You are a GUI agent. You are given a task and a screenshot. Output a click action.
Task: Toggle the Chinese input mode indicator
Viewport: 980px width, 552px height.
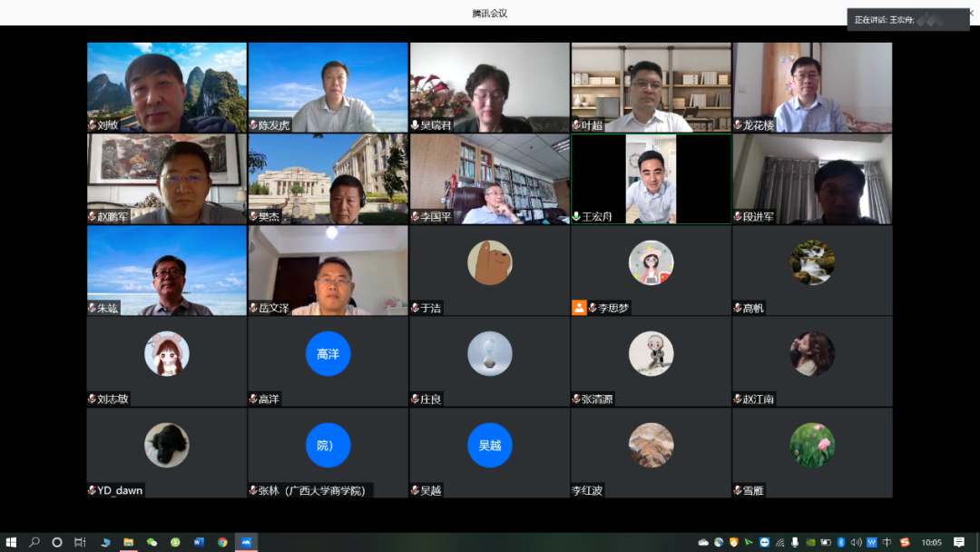tap(887, 542)
